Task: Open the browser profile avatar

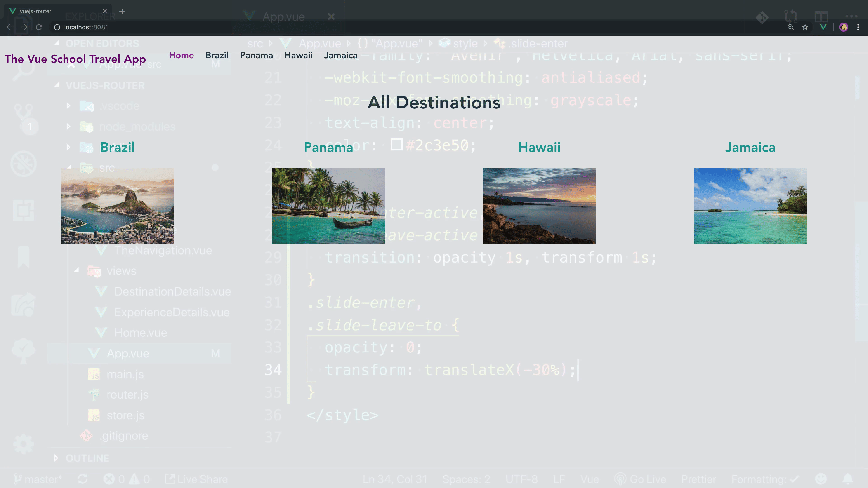Action: (843, 27)
